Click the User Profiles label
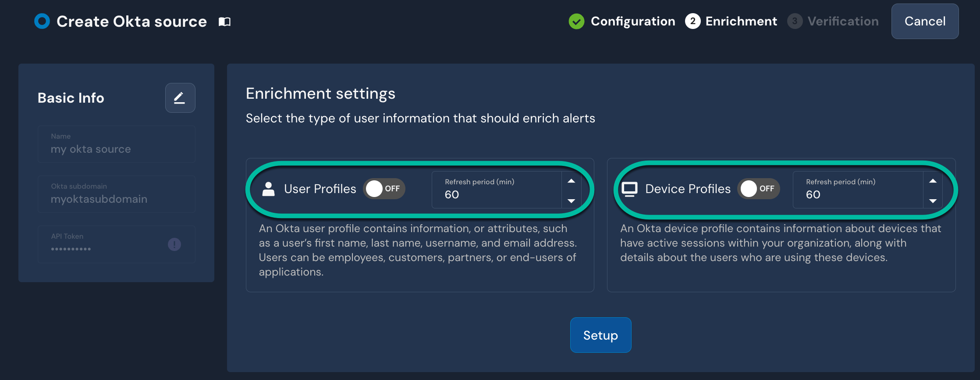980x380 pixels. click(x=320, y=189)
